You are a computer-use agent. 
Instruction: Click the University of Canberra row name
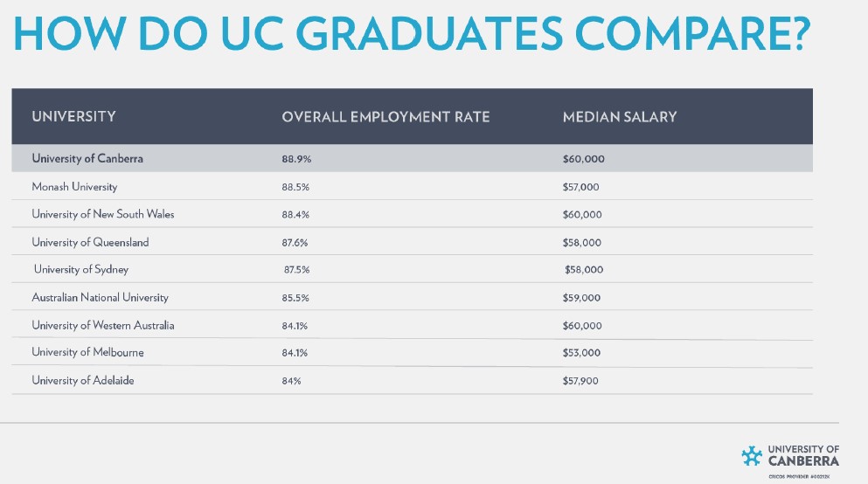point(87,159)
